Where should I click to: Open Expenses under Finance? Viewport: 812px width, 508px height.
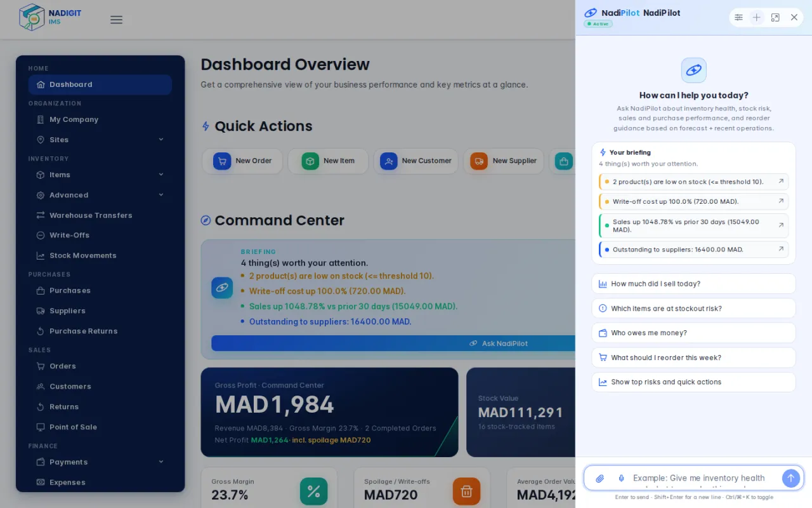(x=100, y=482)
